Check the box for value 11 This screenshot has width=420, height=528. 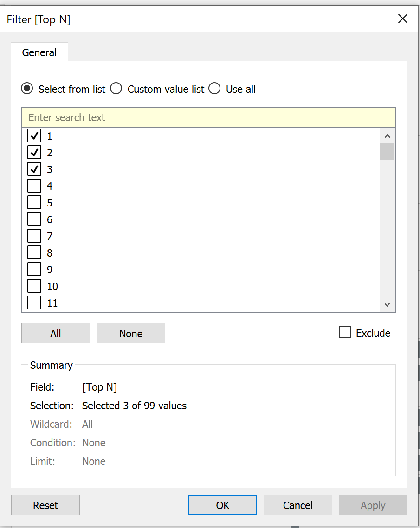point(34,303)
